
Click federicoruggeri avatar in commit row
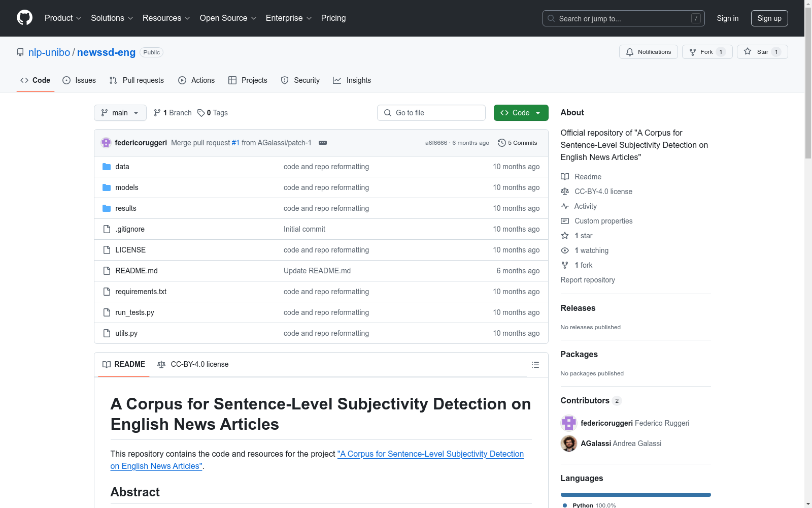(106, 143)
